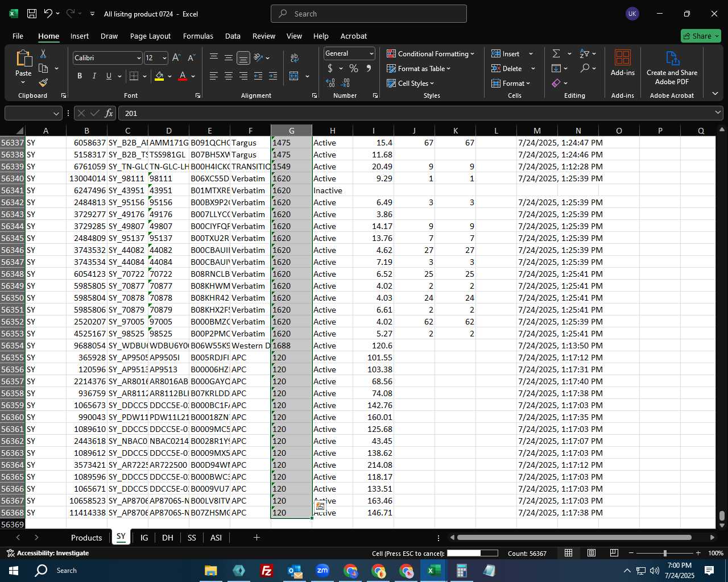The width and height of the screenshot is (728, 582).
Task: Click the Clear eraser icon
Action: (x=556, y=83)
